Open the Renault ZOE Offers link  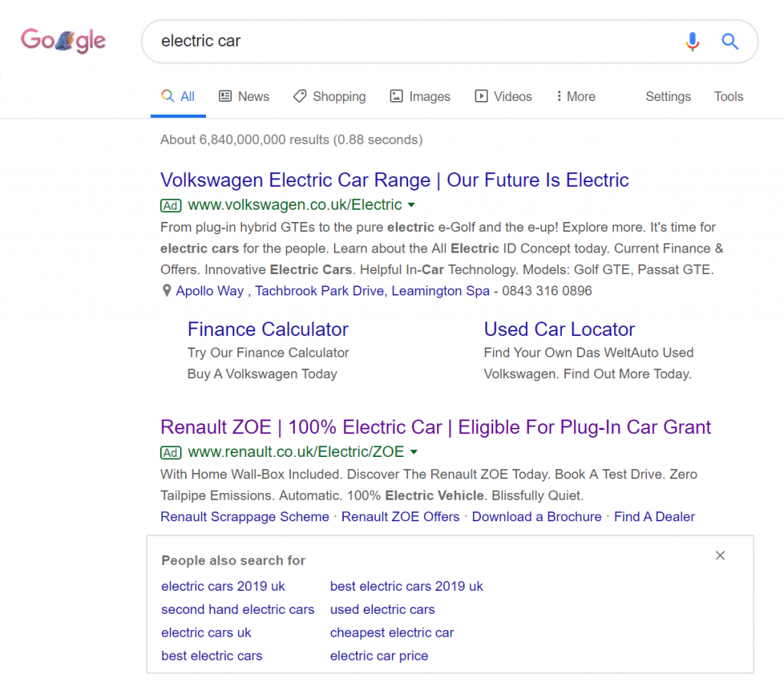[x=400, y=517]
